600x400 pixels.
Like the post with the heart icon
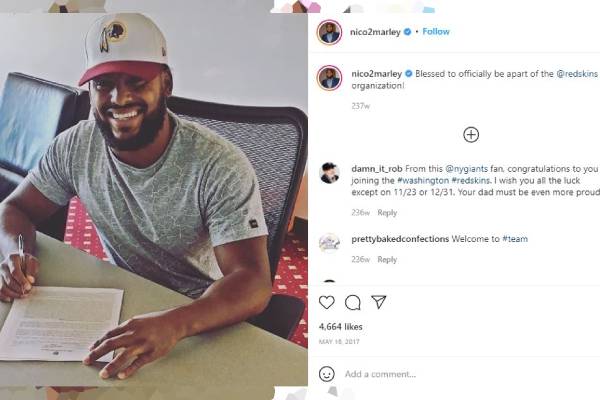(x=326, y=302)
